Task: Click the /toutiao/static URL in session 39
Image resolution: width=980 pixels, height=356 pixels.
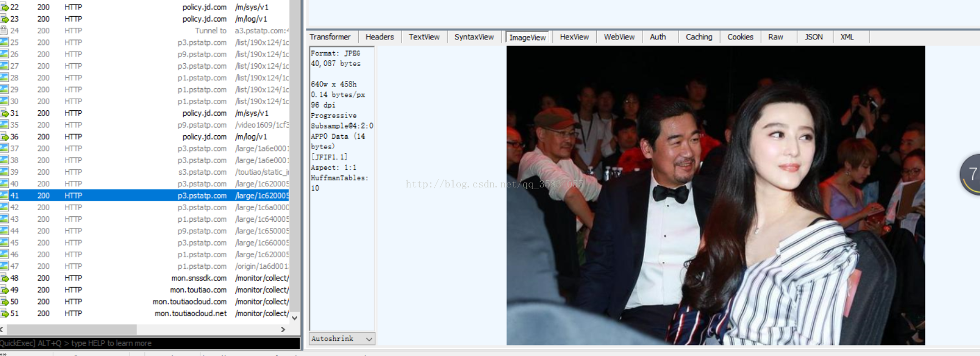Action: [x=262, y=172]
